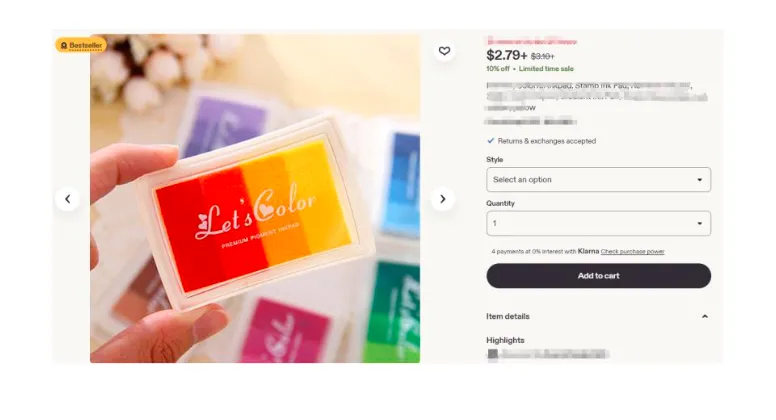Collapse the Item details section chevron
776x420 pixels.
705,316
